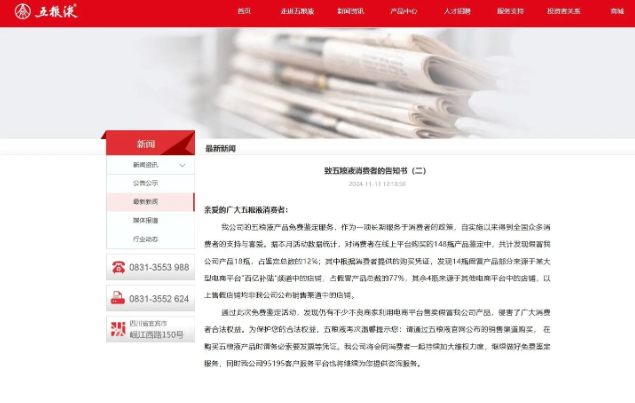
Task: Select 媒体报道 in the sidebar
Action: tap(150, 220)
